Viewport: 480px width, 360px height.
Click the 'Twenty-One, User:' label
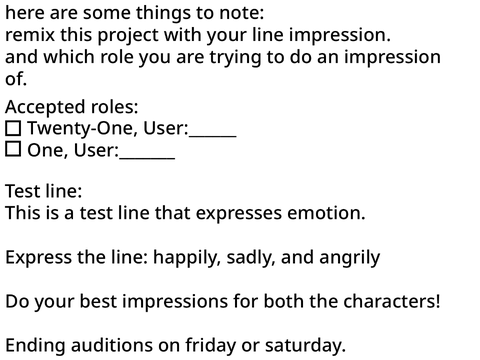pyautogui.click(x=108, y=128)
